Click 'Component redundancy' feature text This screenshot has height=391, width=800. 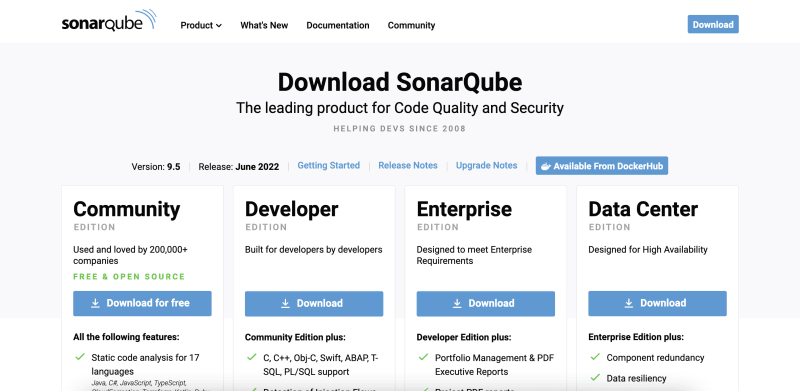pos(655,358)
